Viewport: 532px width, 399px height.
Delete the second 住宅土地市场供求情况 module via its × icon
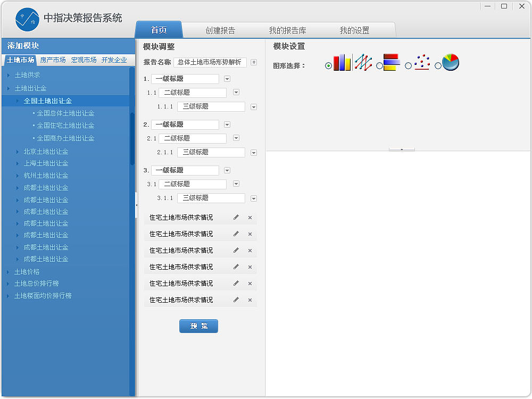[x=250, y=234]
